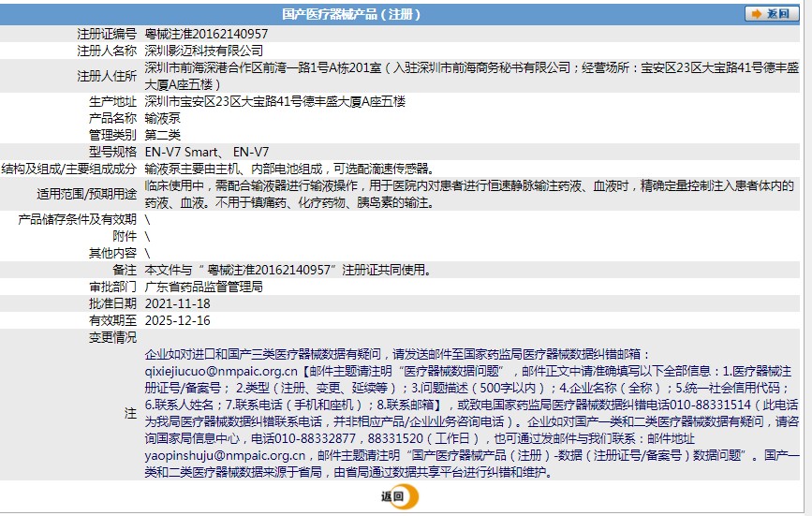
Task: Click the 管理类别 label
Action: (113, 135)
